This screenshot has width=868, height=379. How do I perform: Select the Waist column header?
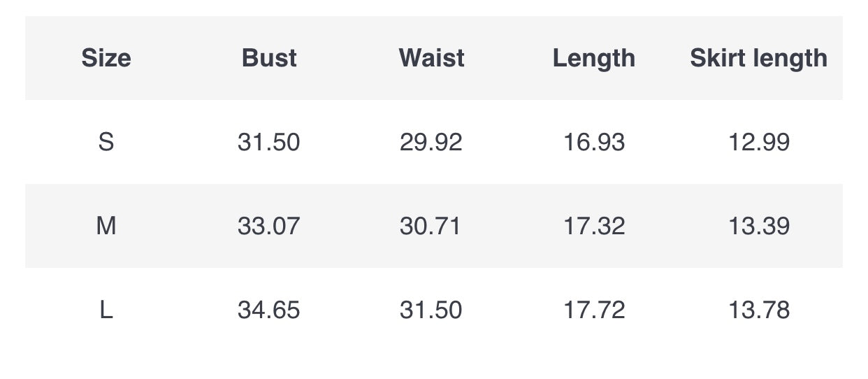pyautogui.click(x=431, y=58)
